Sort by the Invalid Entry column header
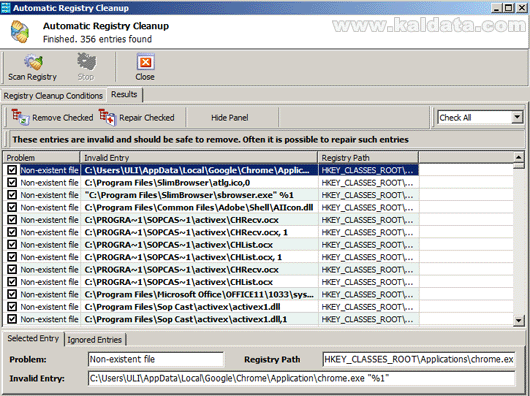 (199, 157)
